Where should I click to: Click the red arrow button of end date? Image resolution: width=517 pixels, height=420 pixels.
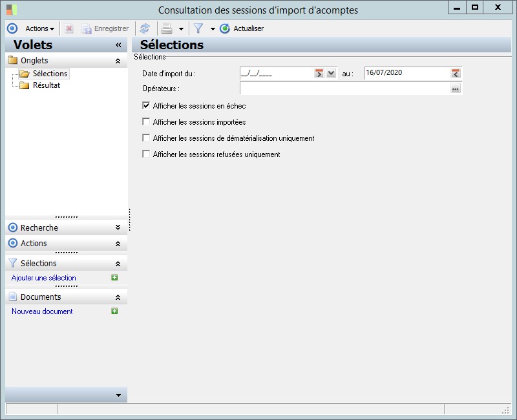[x=456, y=73]
